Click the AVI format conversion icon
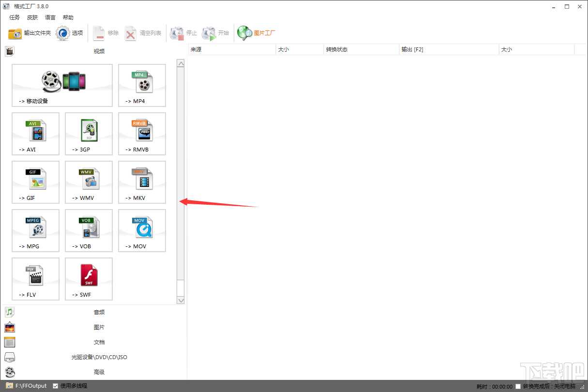The image size is (588, 392). [x=35, y=134]
